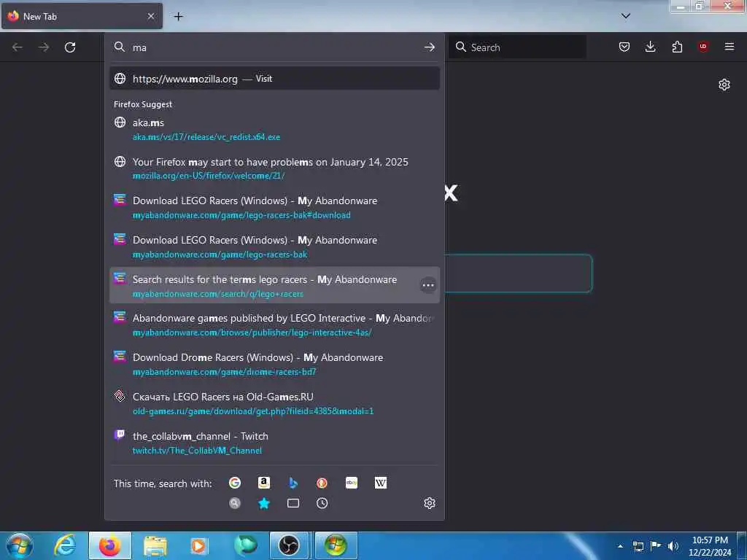The height and width of the screenshot is (560, 747).
Task: Click the gray magnifier search engine icon
Action: click(x=235, y=503)
